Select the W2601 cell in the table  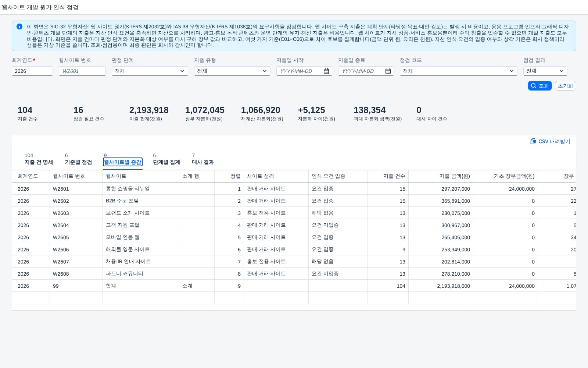pyautogui.click(x=76, y=189)
